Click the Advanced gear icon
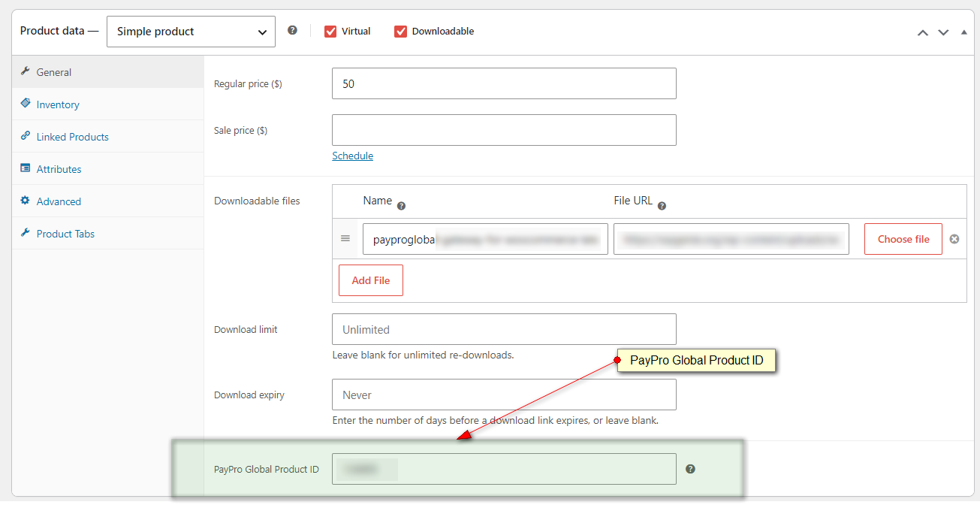 pyautogui.click(x=26, y=201)
